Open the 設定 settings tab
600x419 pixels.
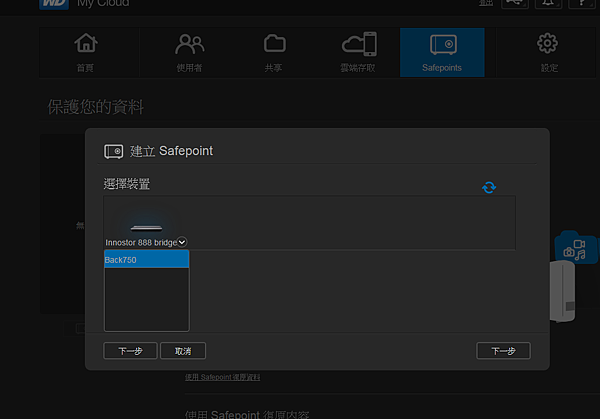(548, 52)
